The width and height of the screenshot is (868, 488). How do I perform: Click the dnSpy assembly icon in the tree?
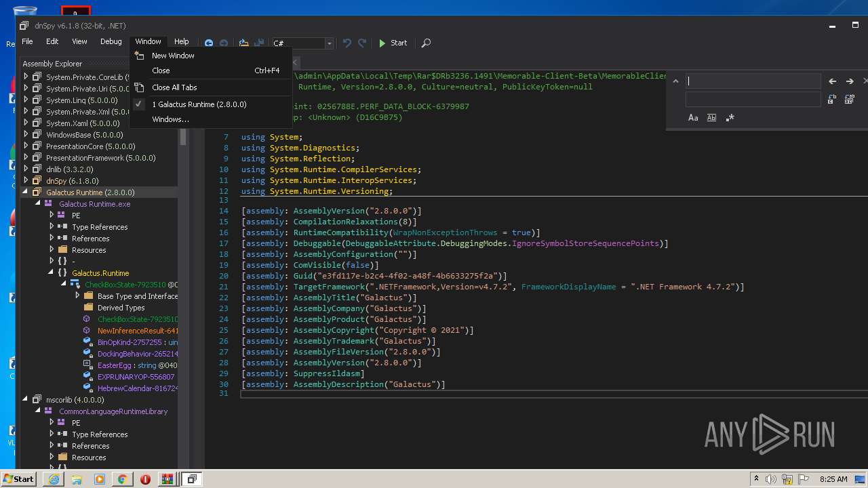pos(37,181)
